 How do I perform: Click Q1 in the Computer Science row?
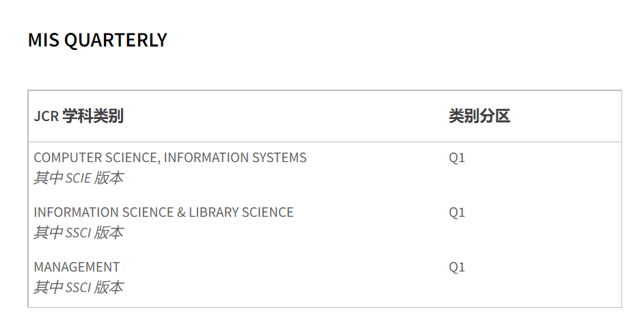click(x=457, y=158)
